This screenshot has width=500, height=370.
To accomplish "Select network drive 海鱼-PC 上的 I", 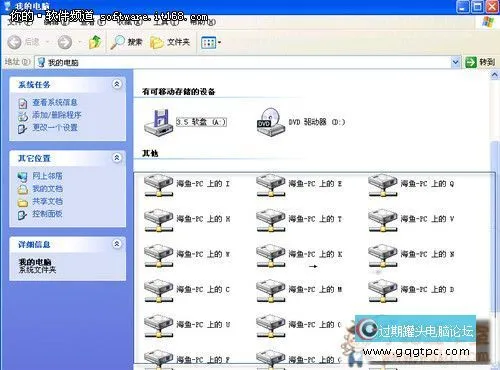I will (x=187, y=185).
